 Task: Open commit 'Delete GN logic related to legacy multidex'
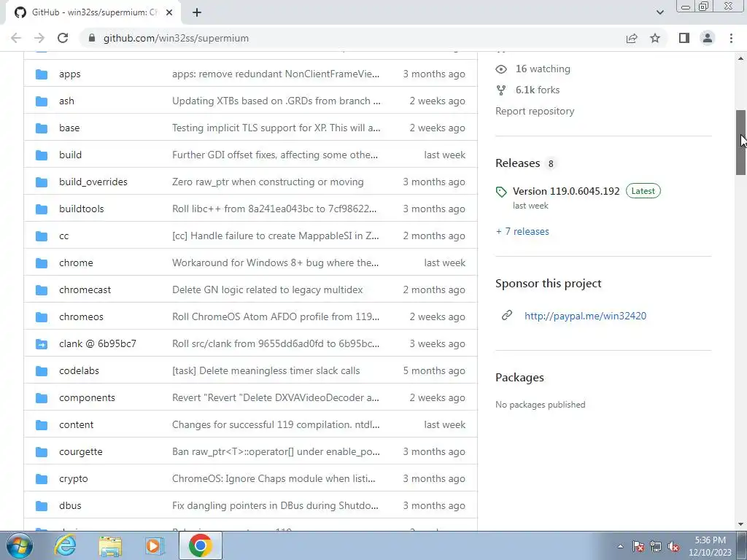click(x=267, y=290)
